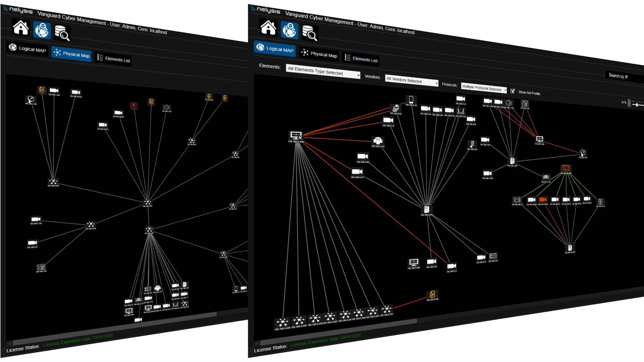
Task: Click the zoom minus button
Action: 629,103
